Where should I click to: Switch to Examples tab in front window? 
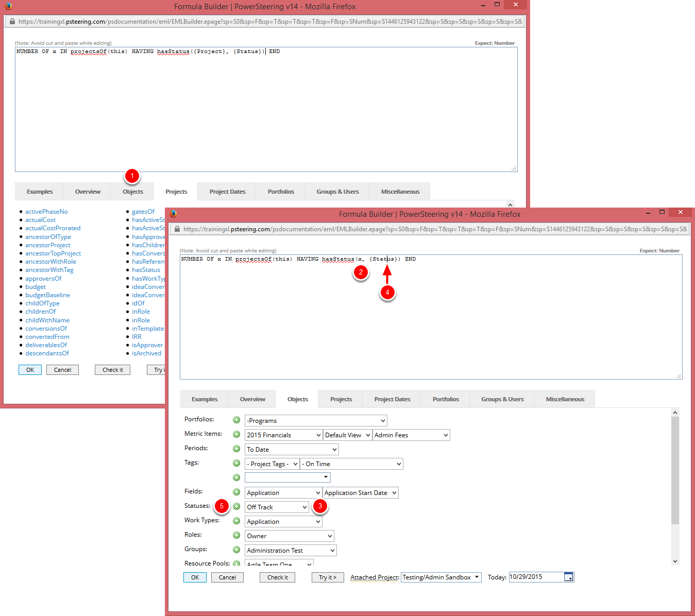(x=205, y=399)
